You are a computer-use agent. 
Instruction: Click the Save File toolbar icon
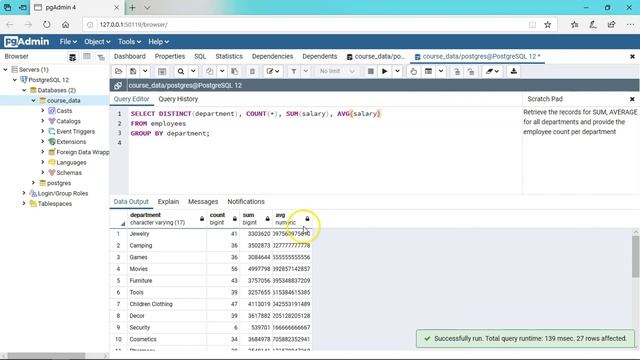tap(133, 71)
